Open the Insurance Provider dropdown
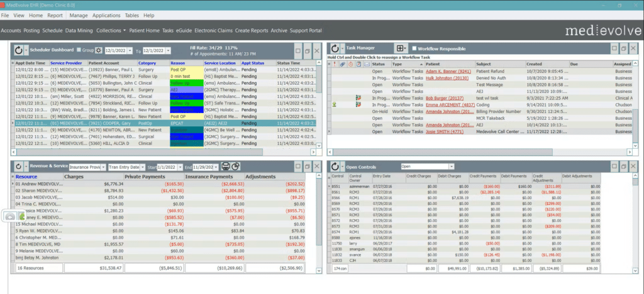The width and height of the screenshot is (644, 294). (x=103, y=167)
